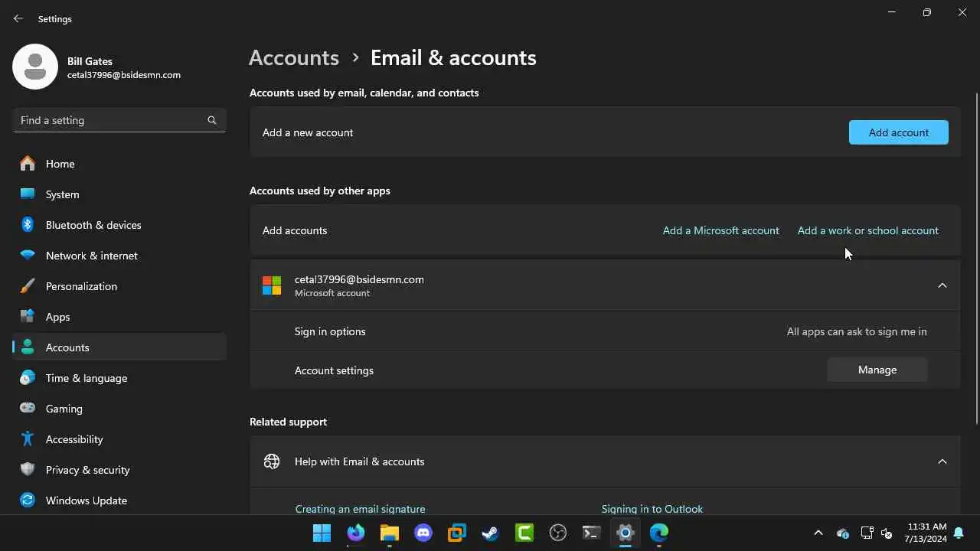Collapse the cetal37996@bsidesmn.com account row
980x551 pixels.
point(942,285)
